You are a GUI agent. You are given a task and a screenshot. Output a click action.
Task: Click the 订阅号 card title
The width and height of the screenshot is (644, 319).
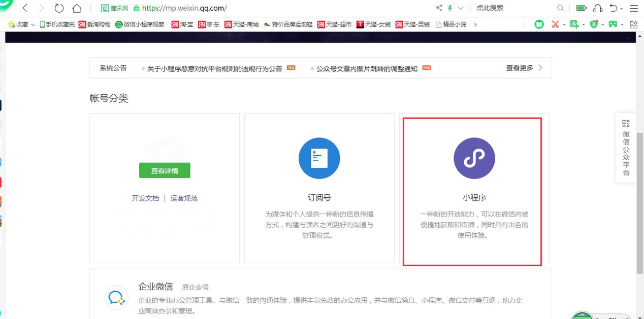pyautogui.click(x=319, y=197)
